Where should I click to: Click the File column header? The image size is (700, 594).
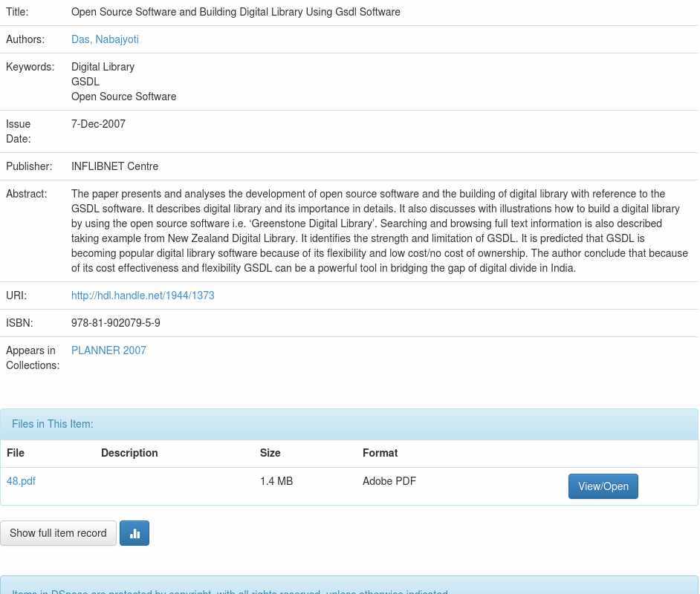point(16,453)
